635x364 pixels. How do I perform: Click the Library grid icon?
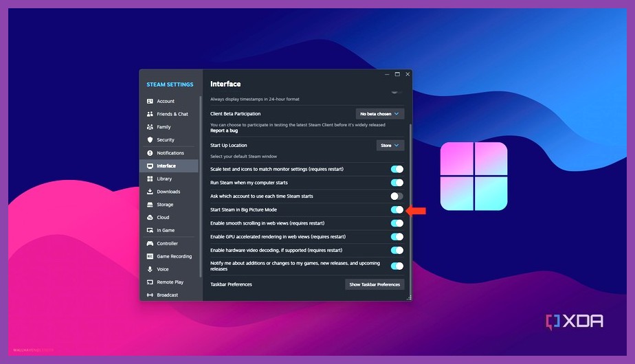150,179
